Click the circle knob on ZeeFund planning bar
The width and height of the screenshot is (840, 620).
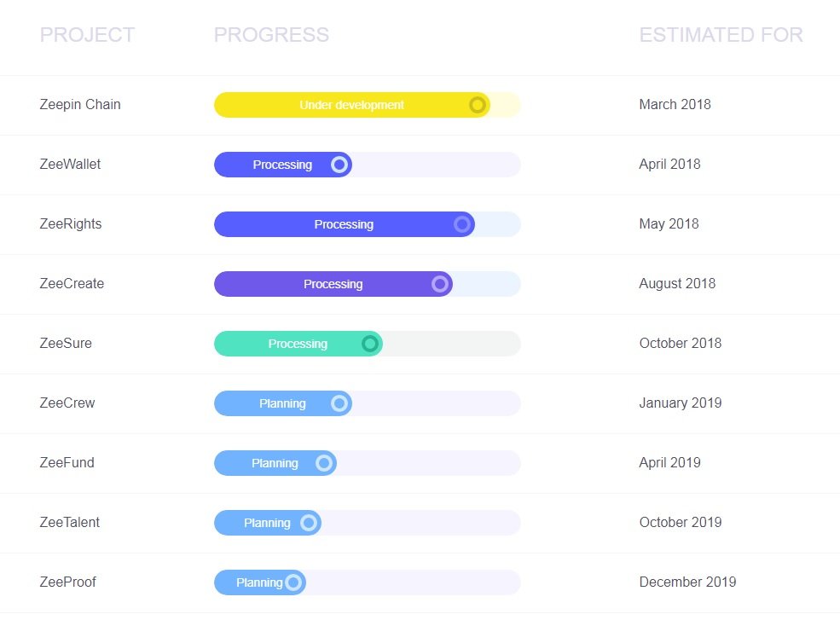click(323, 463)
